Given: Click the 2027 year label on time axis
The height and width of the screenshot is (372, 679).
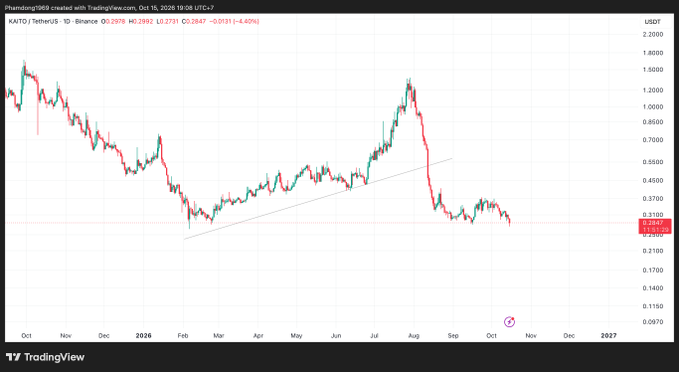Looking at the screenshot, I should (x=608, y=336).
